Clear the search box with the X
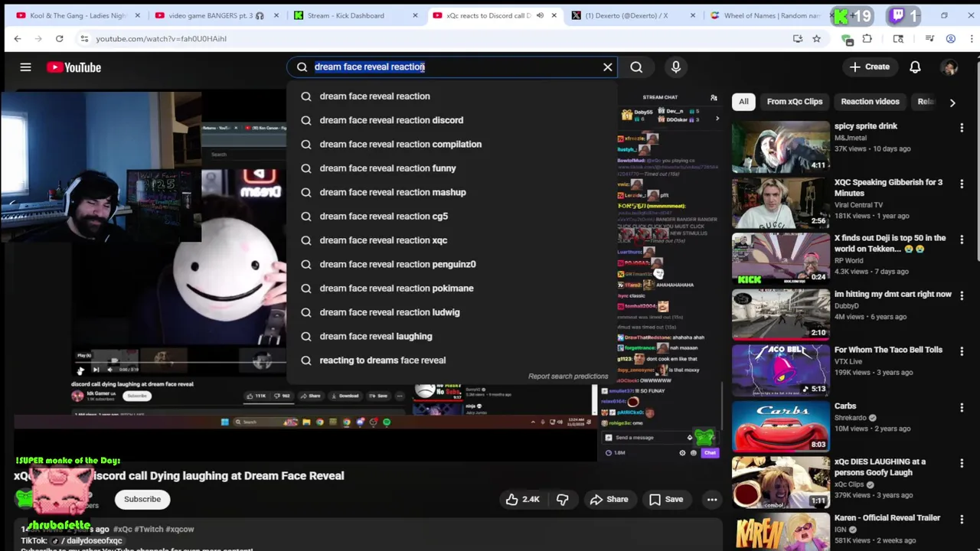The width and height of the screenshot is (980, 551). [608, 67]
